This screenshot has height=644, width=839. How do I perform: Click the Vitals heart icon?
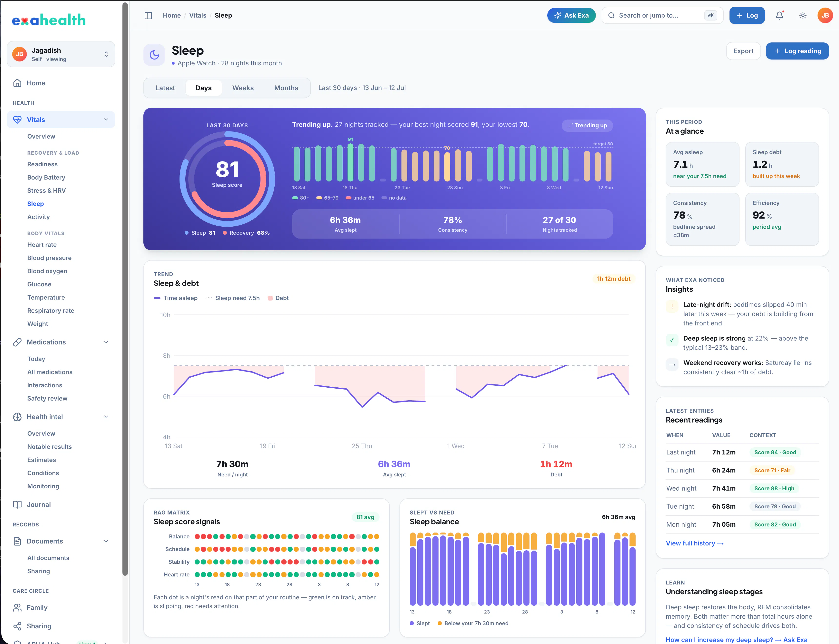tap(17, 120)
